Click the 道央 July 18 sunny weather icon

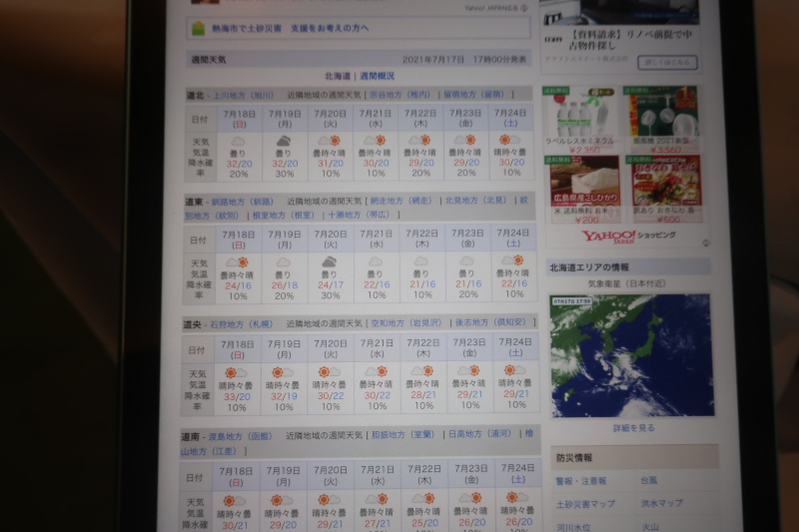235,373
